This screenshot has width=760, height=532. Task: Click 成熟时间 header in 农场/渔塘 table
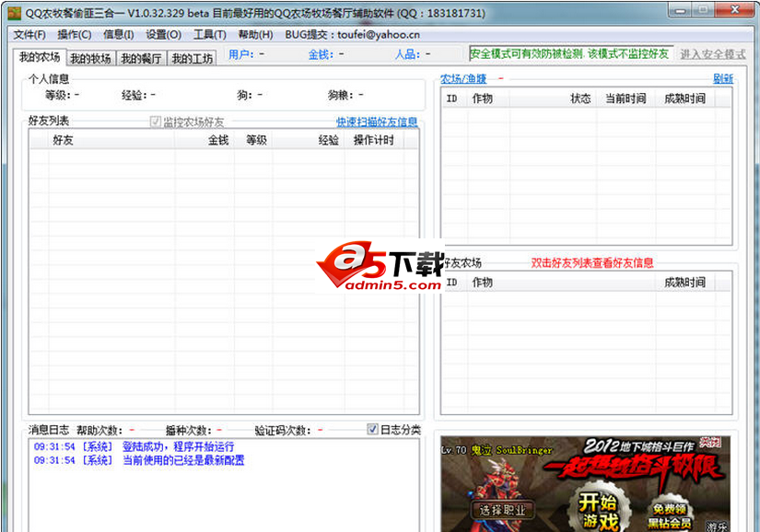(x=684, y=98)
